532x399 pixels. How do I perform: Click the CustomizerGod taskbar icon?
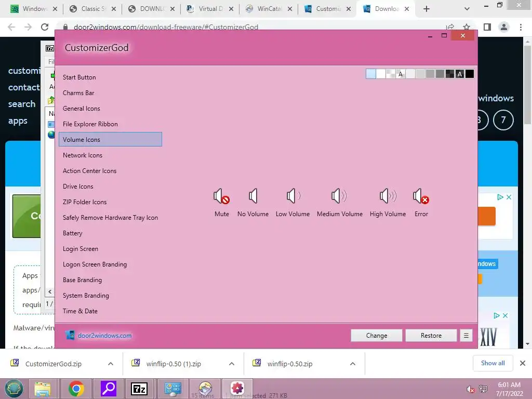pyautogui.click(x=237, y=388)
